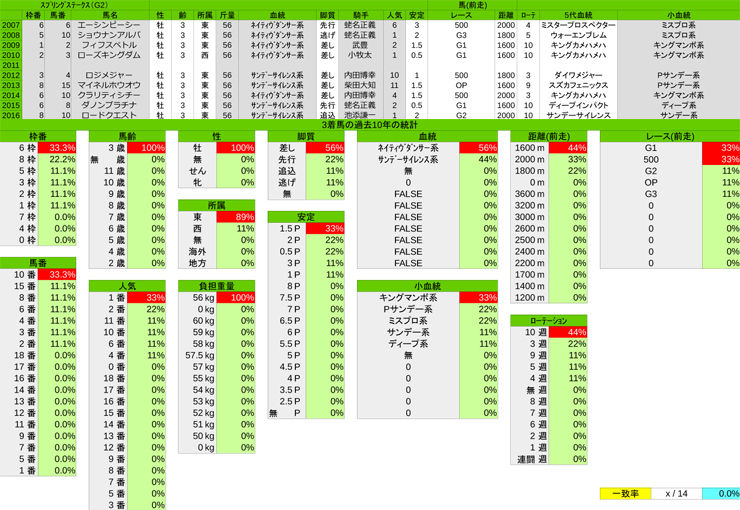Select the 6 枠 statistics row label
This screenshot has width=740, height=510.
point(19,148)
